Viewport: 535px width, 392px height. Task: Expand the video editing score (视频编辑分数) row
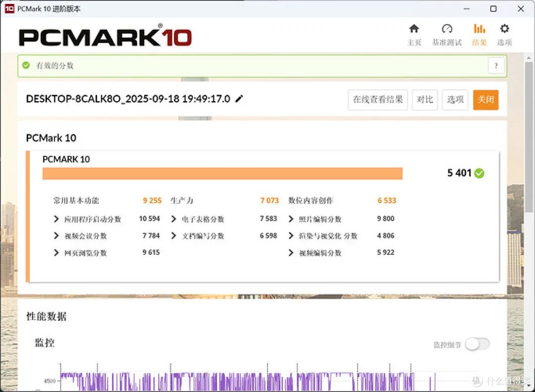[291, 253]
